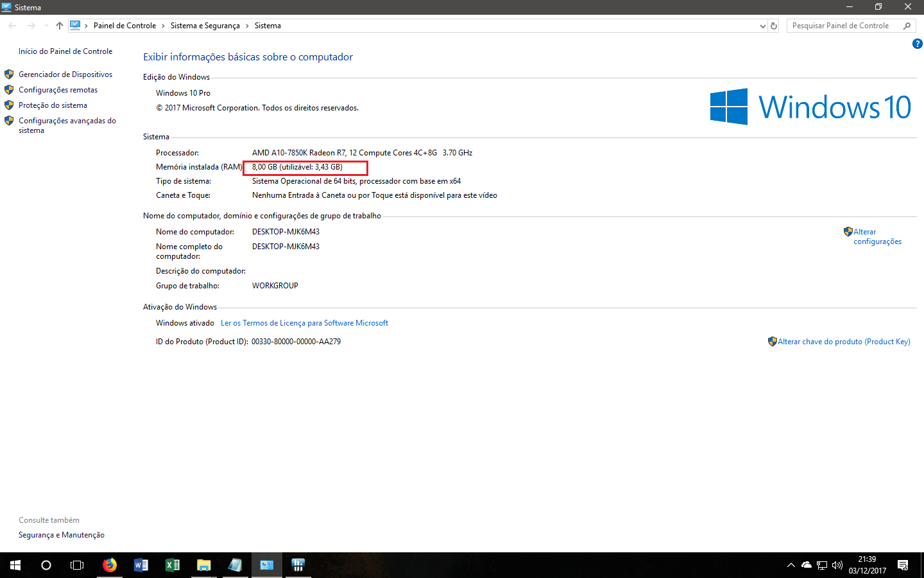Screen dimensions: 924x578
Task: Open the last pinned taskbar app
Action: click(298, 565)
